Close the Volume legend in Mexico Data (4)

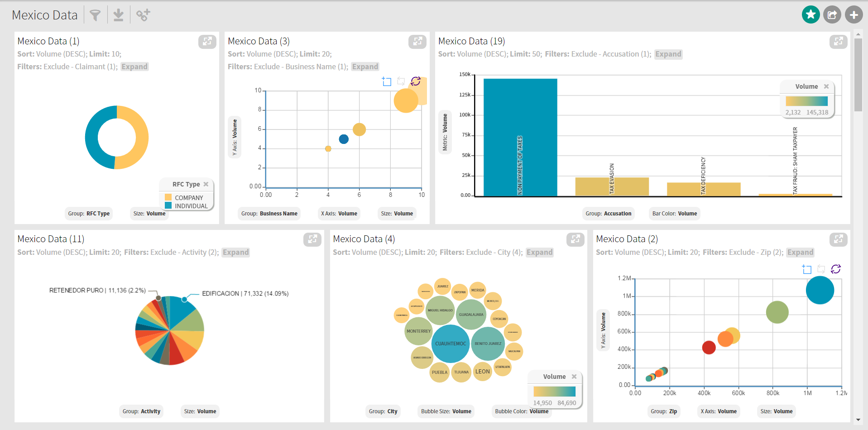tap(574, 377)
